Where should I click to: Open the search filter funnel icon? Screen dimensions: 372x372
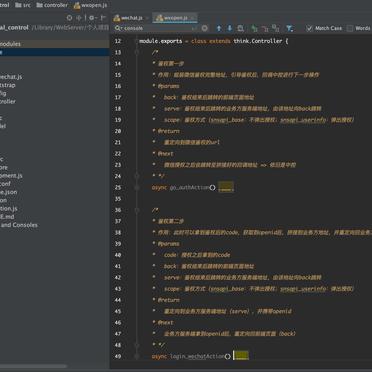tap(290, 29)
